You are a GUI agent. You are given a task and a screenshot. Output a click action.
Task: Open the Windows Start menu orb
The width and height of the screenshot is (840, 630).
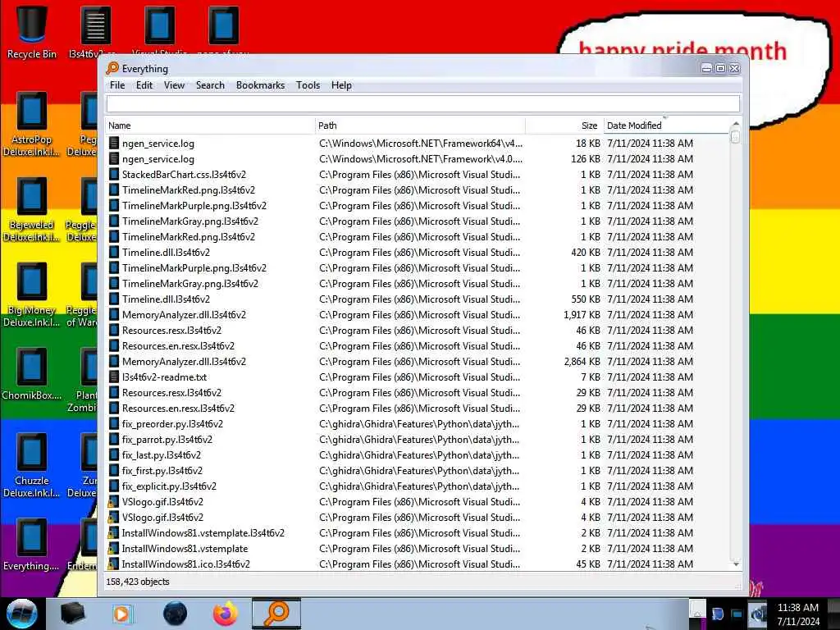21,614
